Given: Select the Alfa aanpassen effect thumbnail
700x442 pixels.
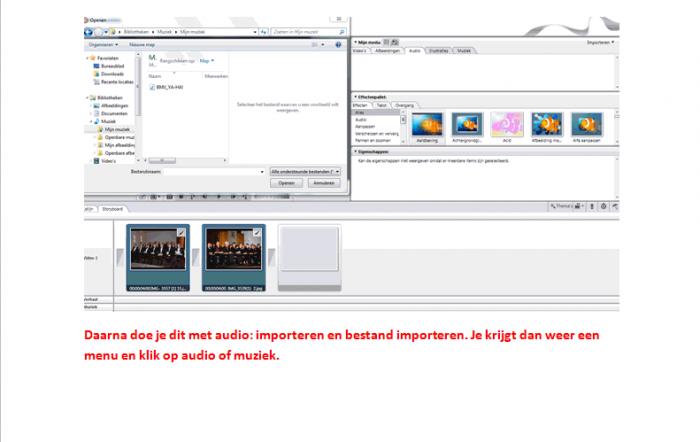Looking at the screenshot, I should [x=587, y=124].
